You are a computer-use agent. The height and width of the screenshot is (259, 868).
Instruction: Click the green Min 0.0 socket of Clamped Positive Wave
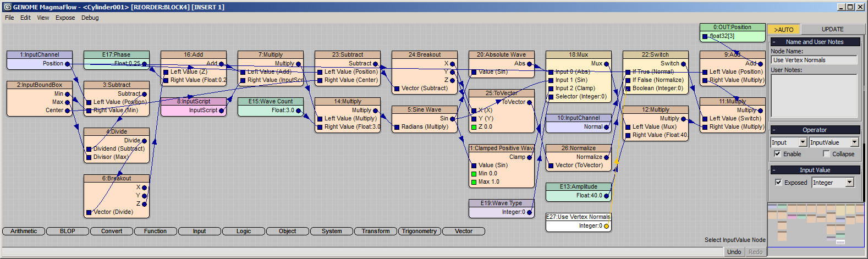point(474,174)
